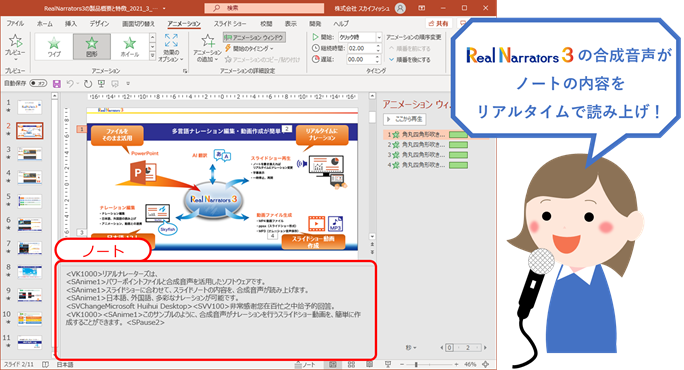Toggle the AutoSave (自動保存) switch

click(38, 83)
